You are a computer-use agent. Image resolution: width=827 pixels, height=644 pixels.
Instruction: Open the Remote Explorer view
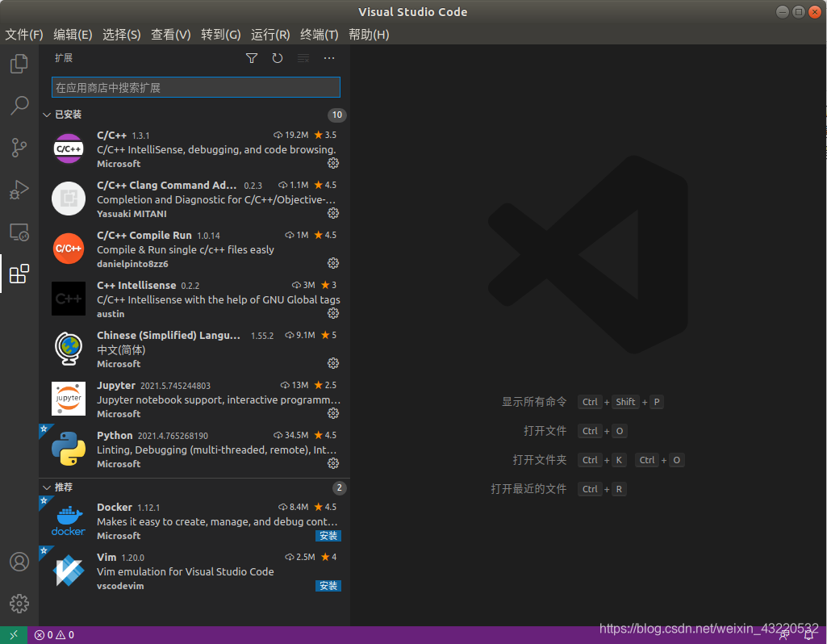pyautogui.click(x=19, y=232)
